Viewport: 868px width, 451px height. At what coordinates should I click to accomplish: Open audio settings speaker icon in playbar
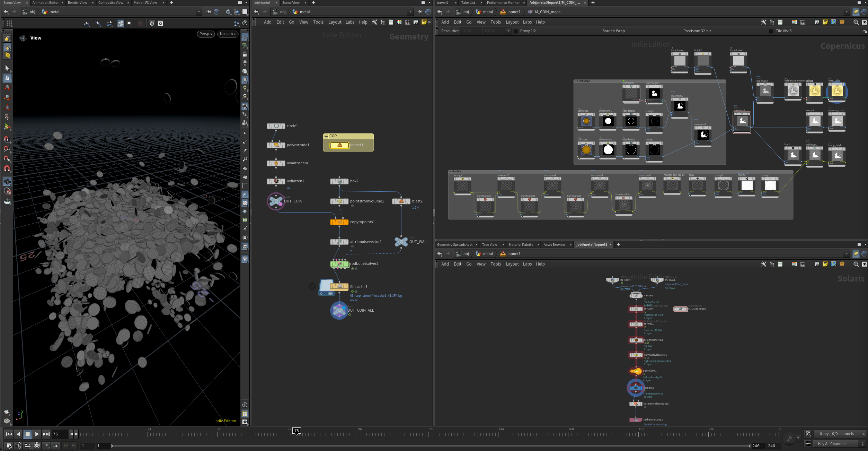point(18,445)
